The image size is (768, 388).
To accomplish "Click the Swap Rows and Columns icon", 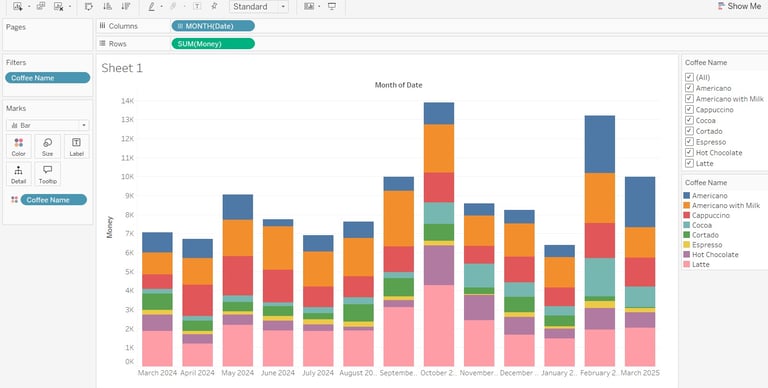I will coord(89,6).
